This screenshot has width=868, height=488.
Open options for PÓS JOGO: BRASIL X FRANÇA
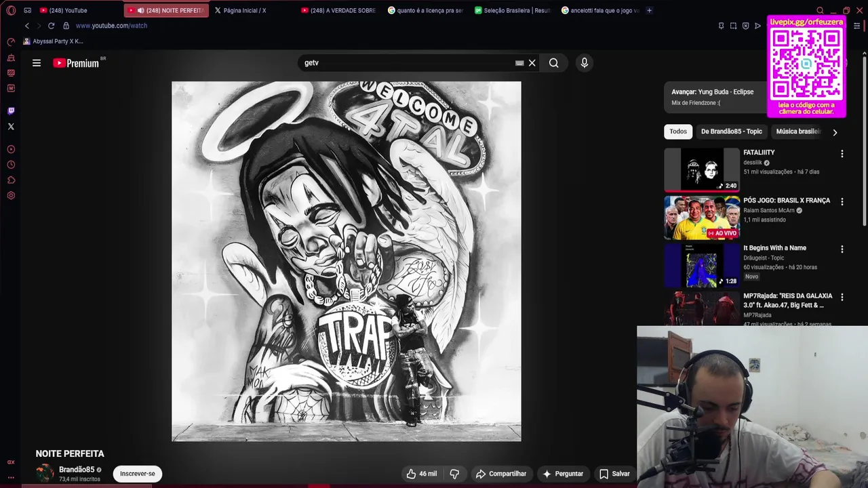pos(842,201)
